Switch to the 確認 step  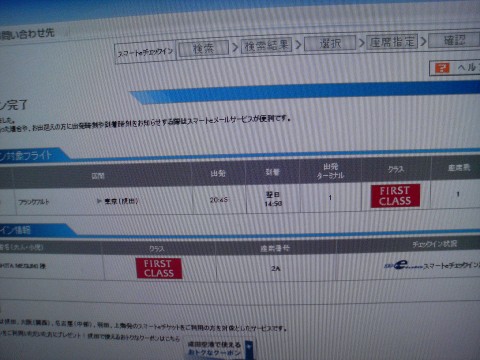[x=454, y=41]
